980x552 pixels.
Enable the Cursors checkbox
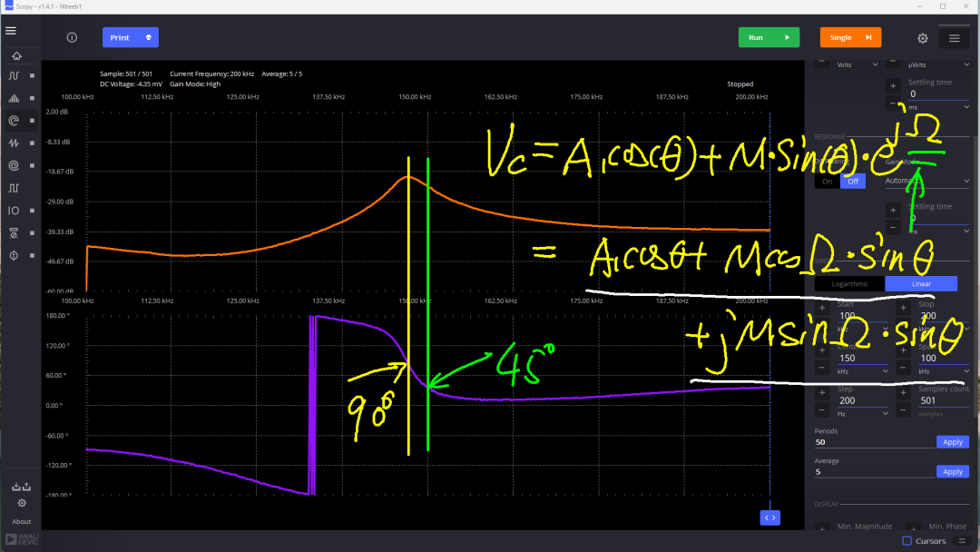[x=906, y=541]
